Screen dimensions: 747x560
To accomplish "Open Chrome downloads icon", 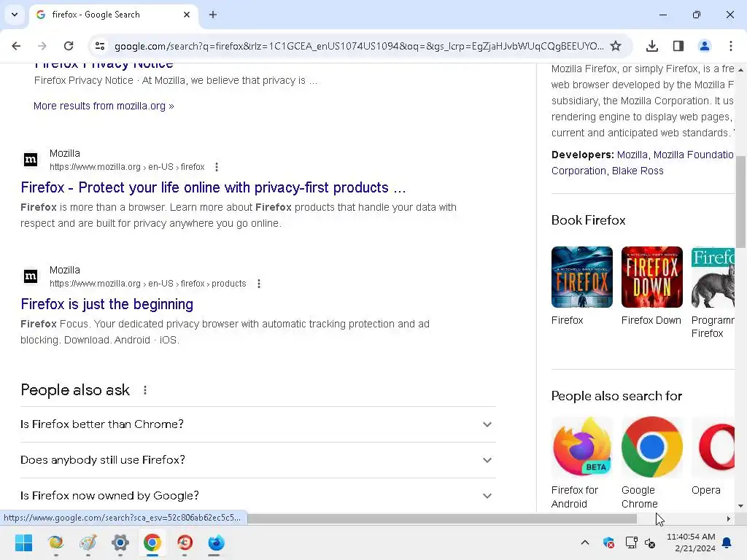I will [x=652, y=46].
